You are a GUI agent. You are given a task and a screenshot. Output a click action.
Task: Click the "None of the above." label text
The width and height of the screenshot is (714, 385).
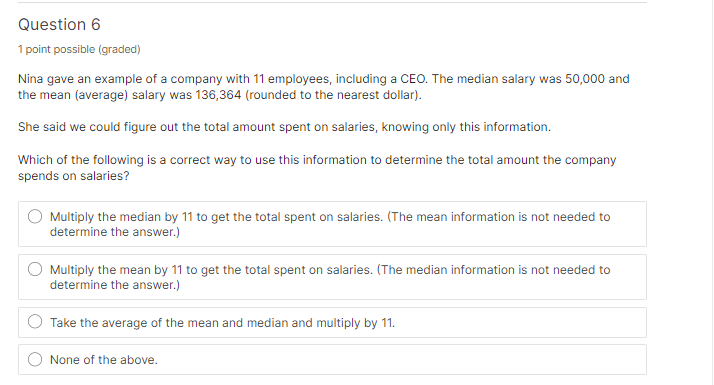coord(103,360)
